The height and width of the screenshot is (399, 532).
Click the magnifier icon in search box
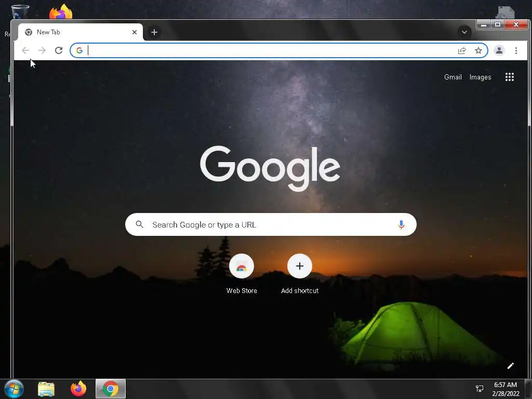(x=139, y=224)
